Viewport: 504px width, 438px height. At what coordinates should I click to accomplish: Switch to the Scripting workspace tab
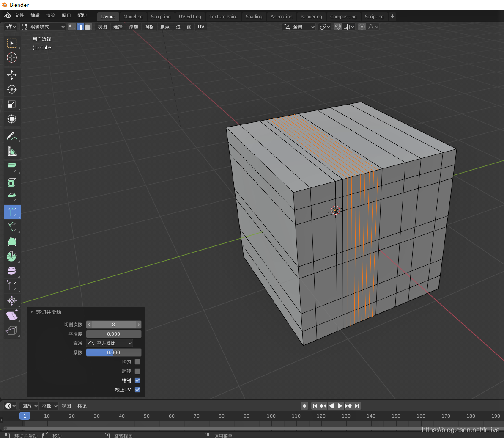[x=374, y=17]
